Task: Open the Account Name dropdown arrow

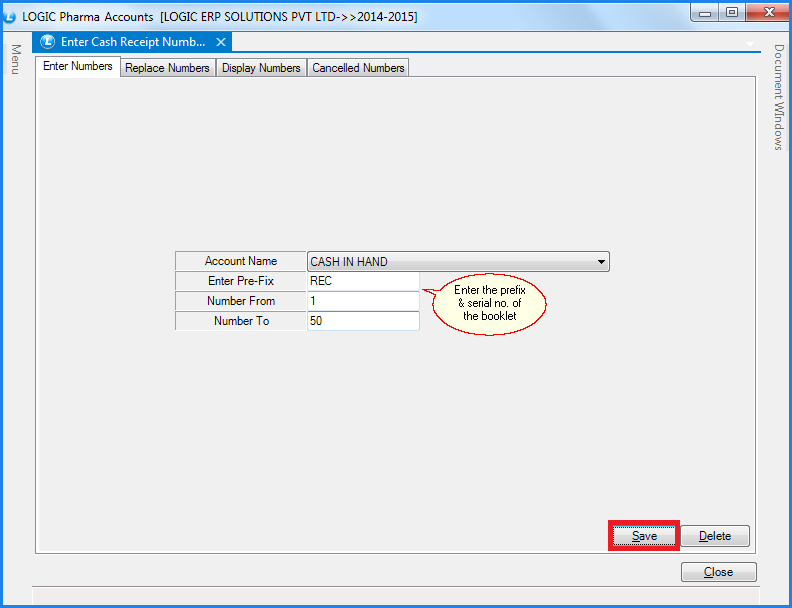Action: pos(601,262)
